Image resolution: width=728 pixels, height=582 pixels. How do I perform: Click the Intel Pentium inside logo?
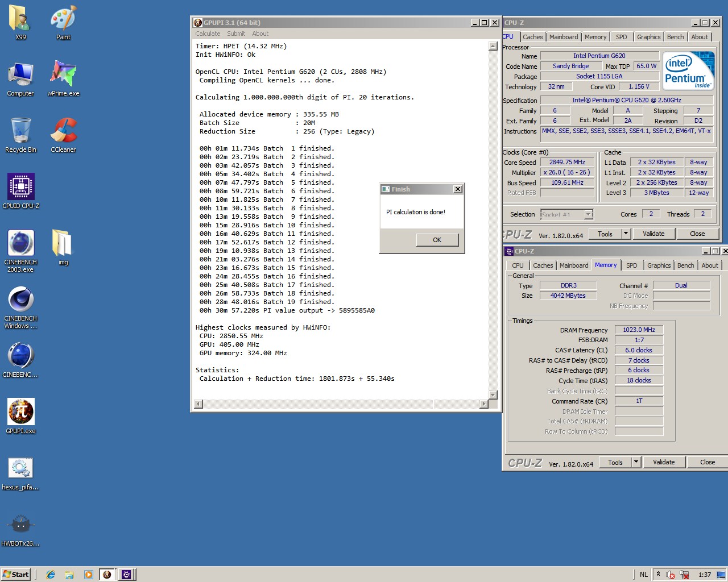(x=688, y=71)
